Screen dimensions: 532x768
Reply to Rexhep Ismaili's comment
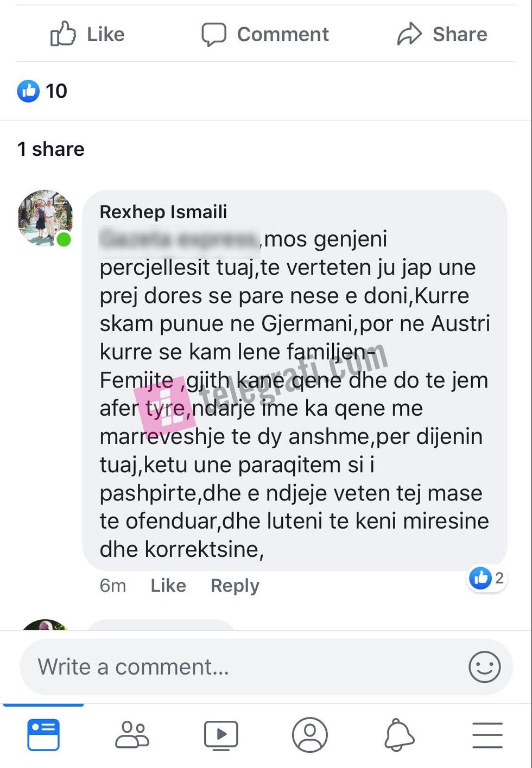click(x=234, y=586)
